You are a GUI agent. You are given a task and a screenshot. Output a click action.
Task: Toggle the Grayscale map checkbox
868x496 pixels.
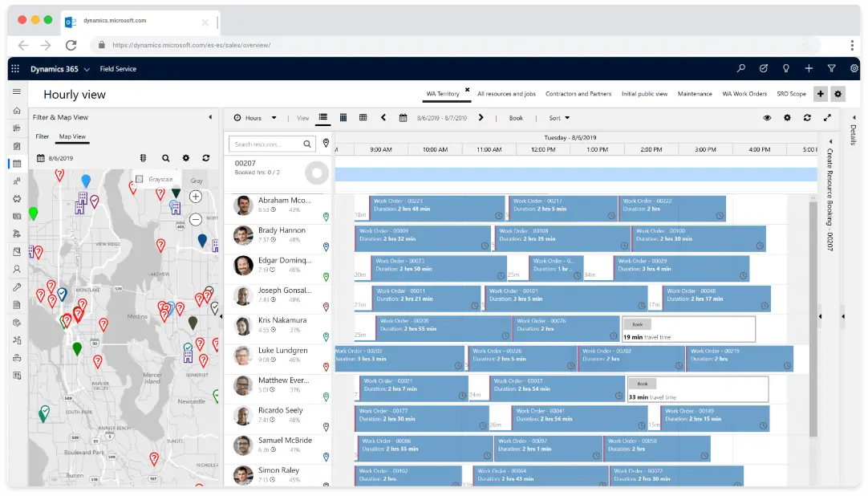[x=140, y=179]
